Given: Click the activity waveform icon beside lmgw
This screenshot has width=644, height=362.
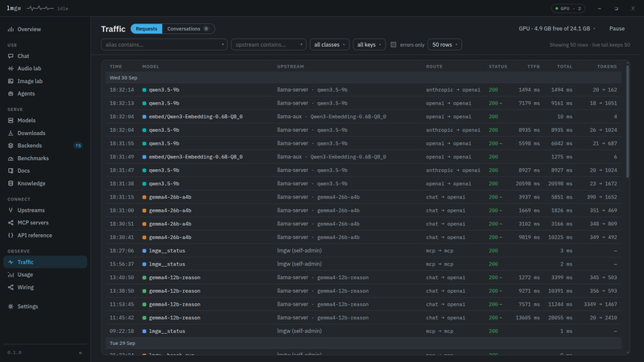Looking at the screenshot, I should tap(39, 8).
